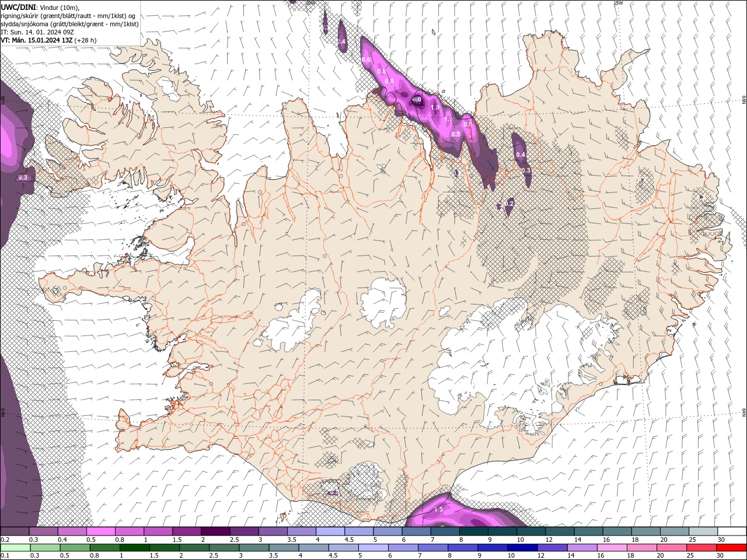Select the white snow-scale swatch between 25 and 30
Image resolution: width=747 pixels, height=560 pixels.
click(703, 531)
